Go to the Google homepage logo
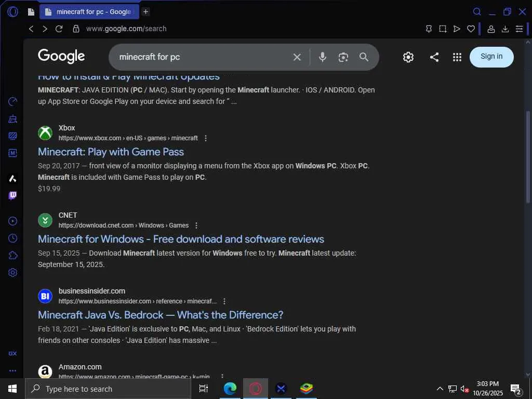532x399 pixels. pos(61,56)
